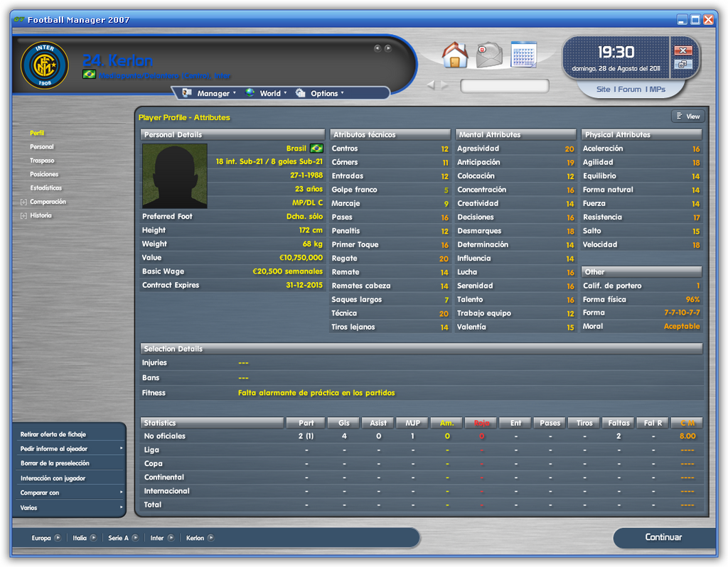Sort statistics by Gls column header
This screenshot has width=728, height=567.
[x=344, y=423]
